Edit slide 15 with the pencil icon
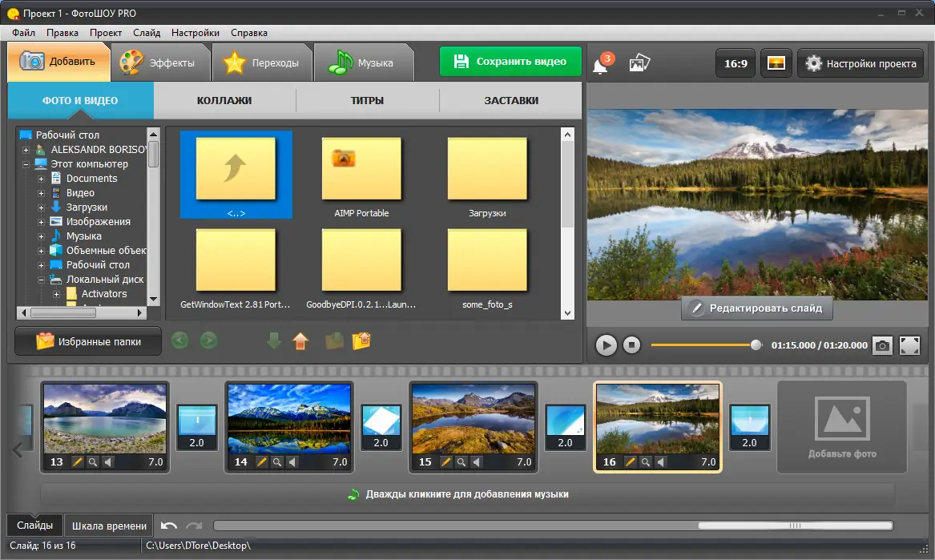The height and width of the screenshot is (560, 935). [x=445, y=461]
